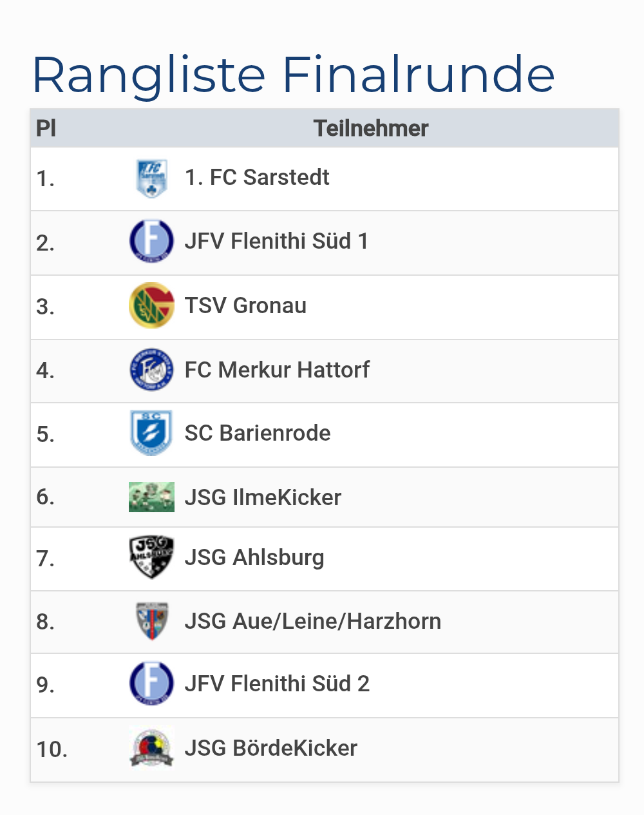644x815 pixels.
Task: Click the Teilnehmer column header
Action: (370, 128)
